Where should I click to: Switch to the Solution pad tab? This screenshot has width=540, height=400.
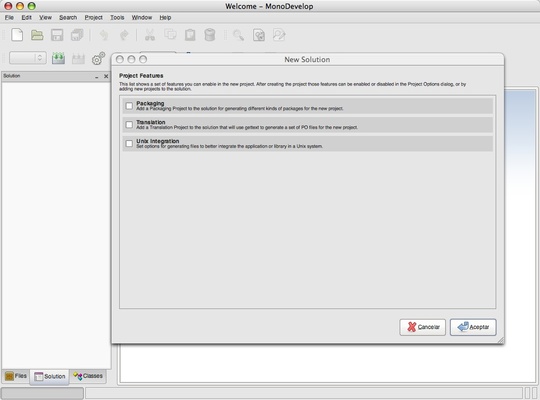click(50, 377)
